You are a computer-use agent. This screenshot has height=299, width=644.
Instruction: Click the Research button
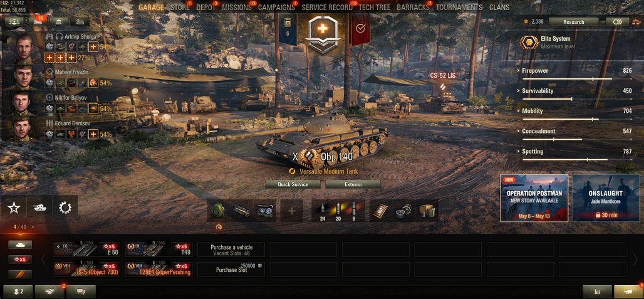pos(573,22)
